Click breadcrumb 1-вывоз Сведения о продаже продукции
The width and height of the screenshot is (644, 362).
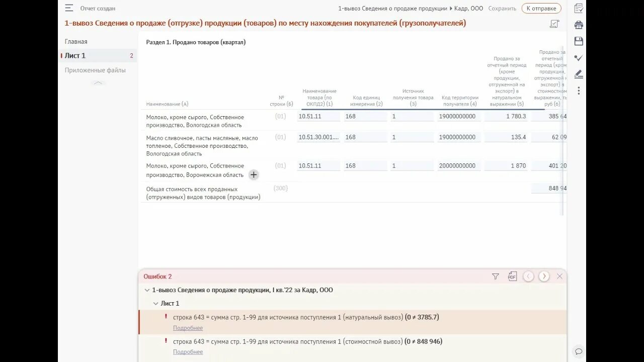click(392, 8)
